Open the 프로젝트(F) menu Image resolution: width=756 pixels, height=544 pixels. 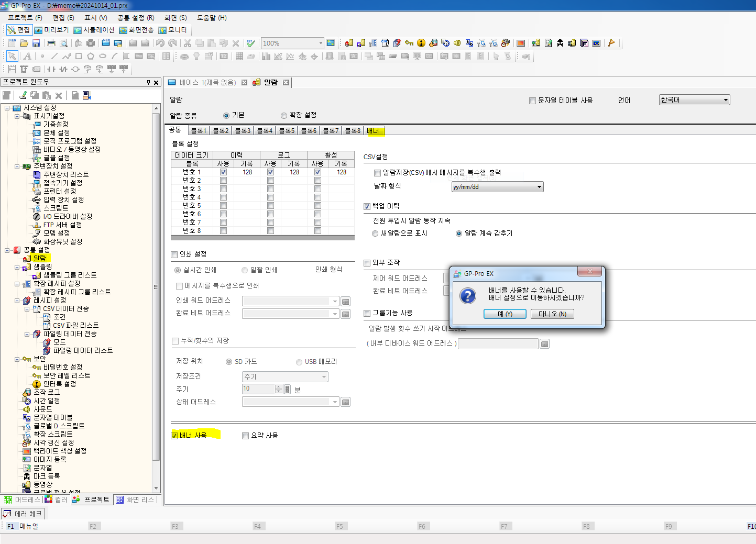pyautogui.click(x=25, y=18)
